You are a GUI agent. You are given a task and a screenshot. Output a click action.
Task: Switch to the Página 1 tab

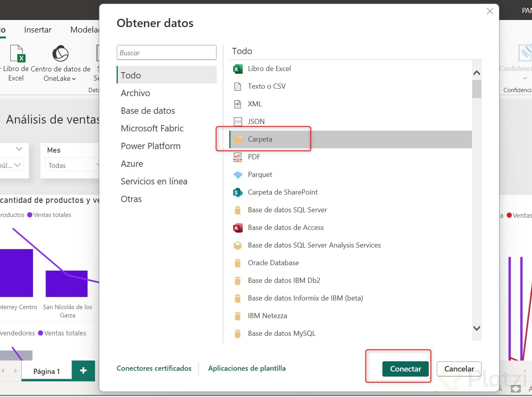point(47,371)
